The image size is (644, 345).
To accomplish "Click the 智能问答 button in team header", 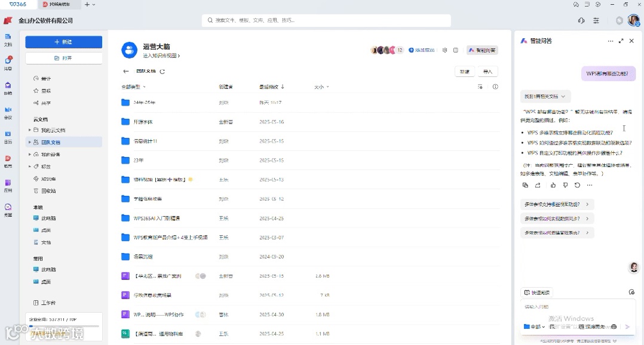I will point(482,50).
